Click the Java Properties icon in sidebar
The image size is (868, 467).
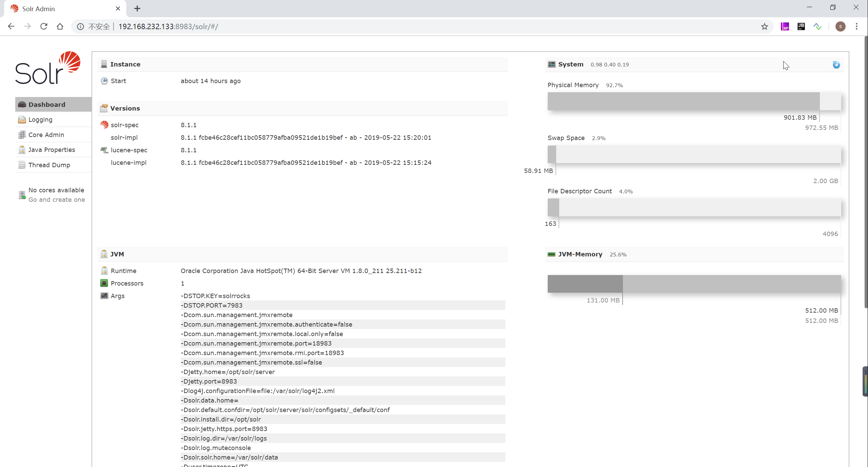22,150
